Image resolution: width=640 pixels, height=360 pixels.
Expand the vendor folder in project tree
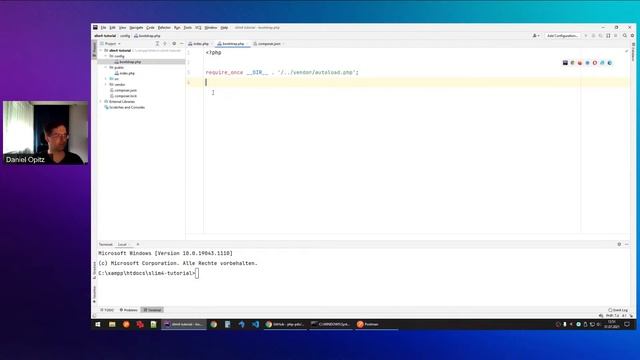pos(106,84)
